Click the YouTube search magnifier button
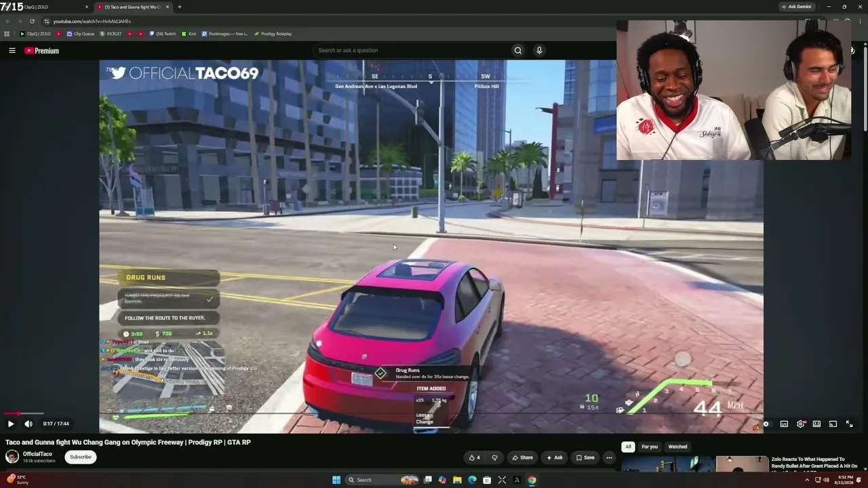The height and width of the screenshot is (488, 868). pyautogui.click(x=518, y=50)
